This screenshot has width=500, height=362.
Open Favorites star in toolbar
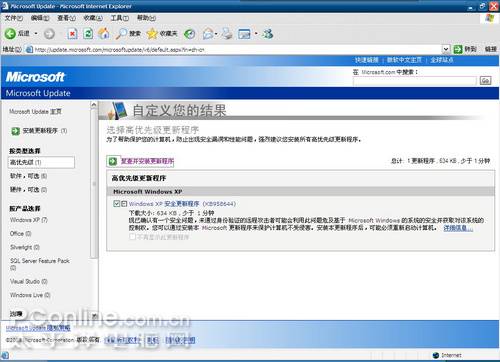(152, 33)
